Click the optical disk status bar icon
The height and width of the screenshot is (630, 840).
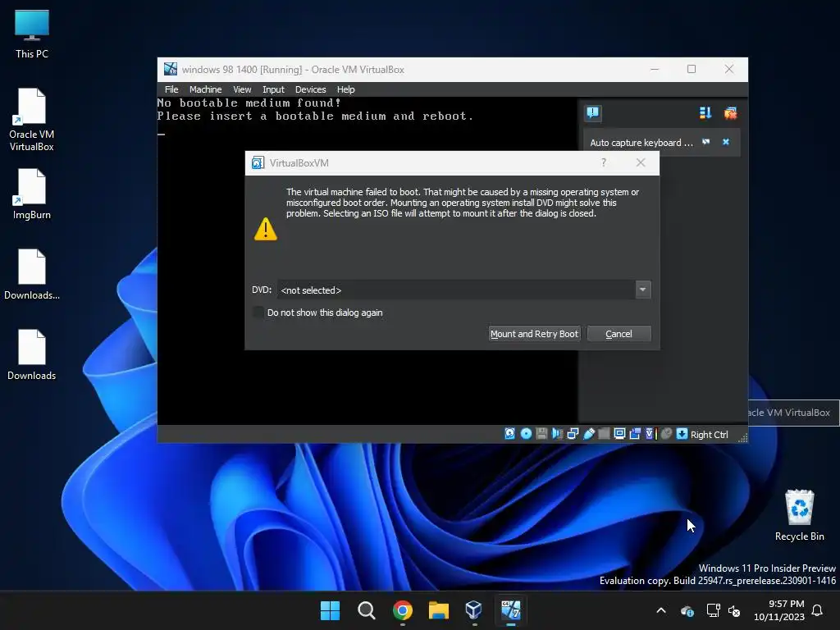[526, 434]
